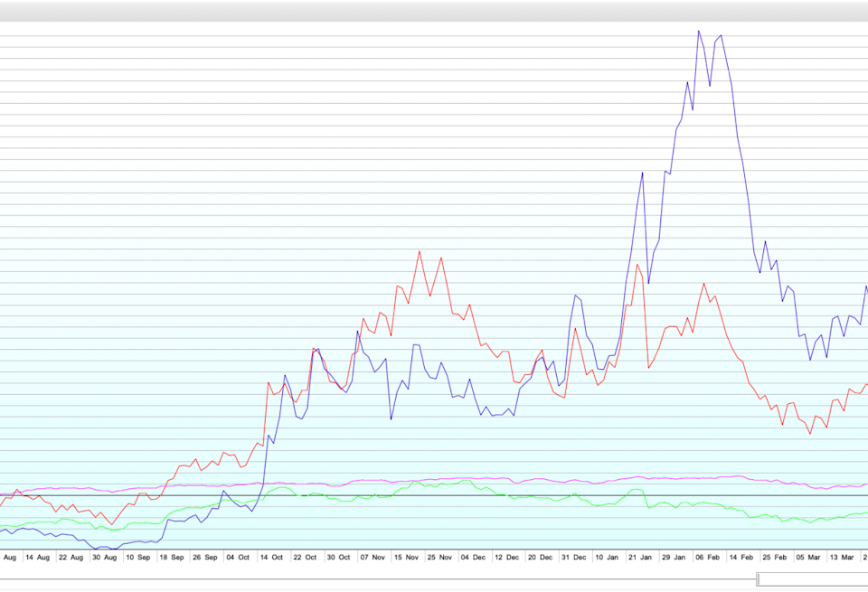The width and height of the screenshot is (868, 592).
Task: Select the 12 Dec date label
Action: point(505,558)
